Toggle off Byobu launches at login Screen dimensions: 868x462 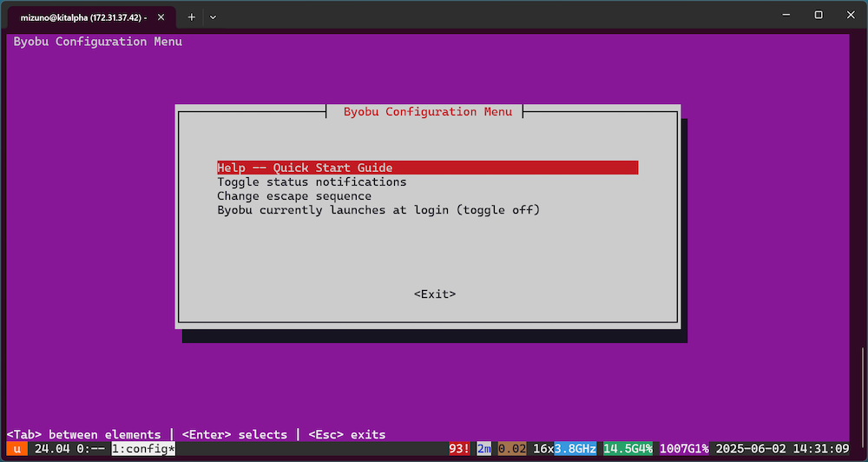coord(378,210)
